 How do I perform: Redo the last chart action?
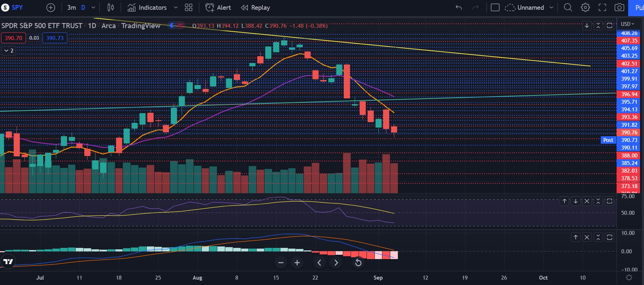476,7
